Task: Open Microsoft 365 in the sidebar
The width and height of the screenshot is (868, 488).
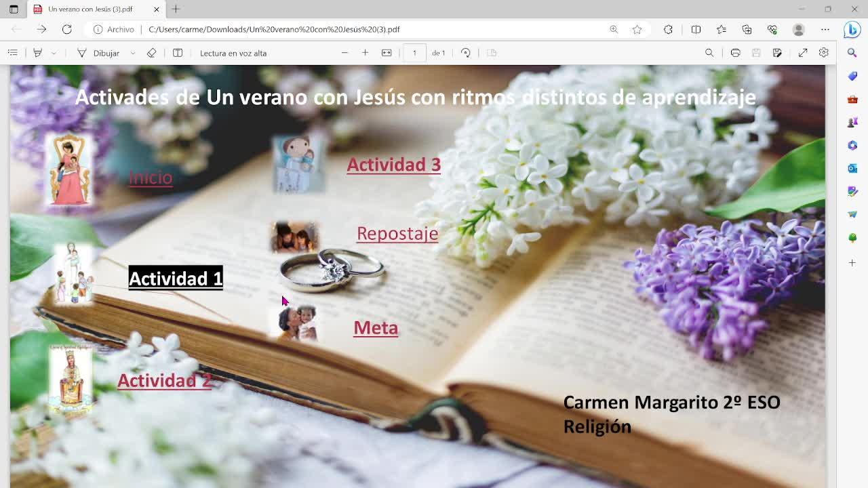Action: pos(852,145)
